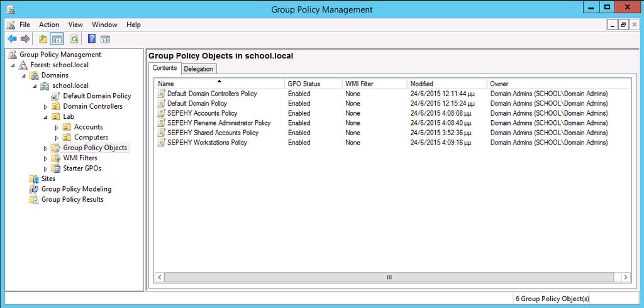Open the View menu

point(75,25)
